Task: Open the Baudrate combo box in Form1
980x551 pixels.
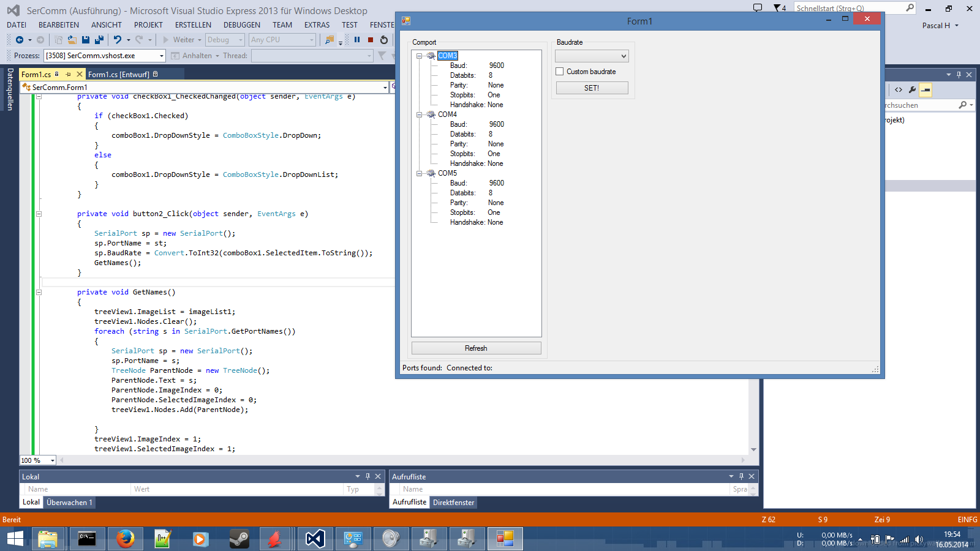Action: [x=592, y=56]
